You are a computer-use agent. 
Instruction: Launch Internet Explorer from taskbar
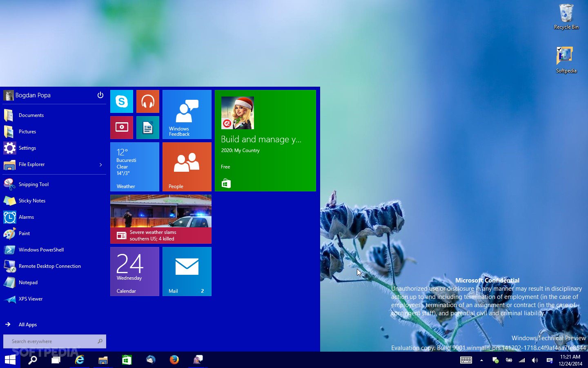pyautogui.click(x=80, y=360)
